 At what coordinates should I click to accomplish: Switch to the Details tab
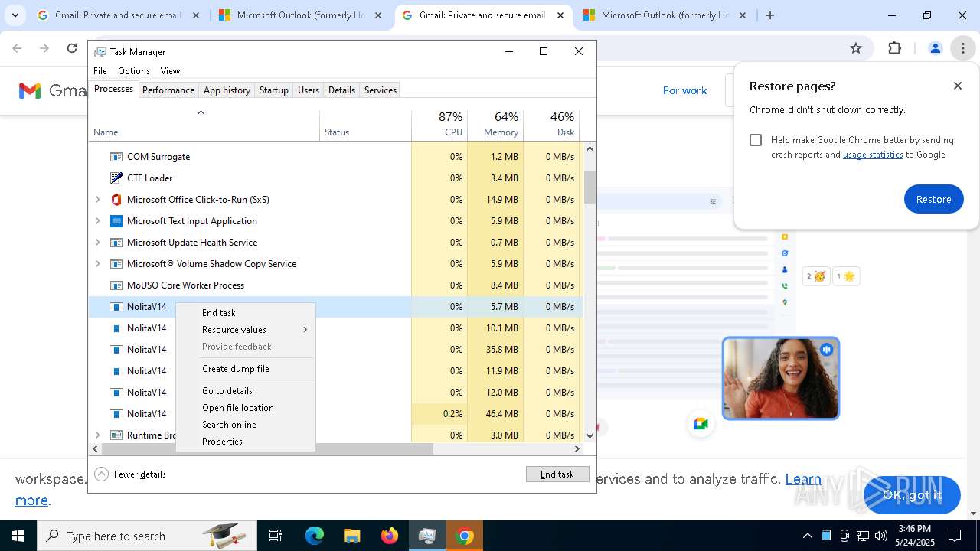coord(341,90)
